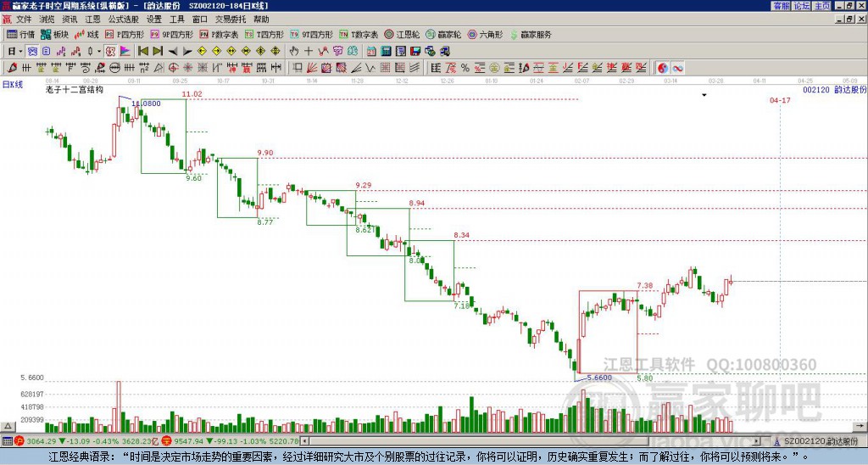Open the 9T四方形 tool
The height and width of the screenshot is (465, 868).
(x=312, y=34)
